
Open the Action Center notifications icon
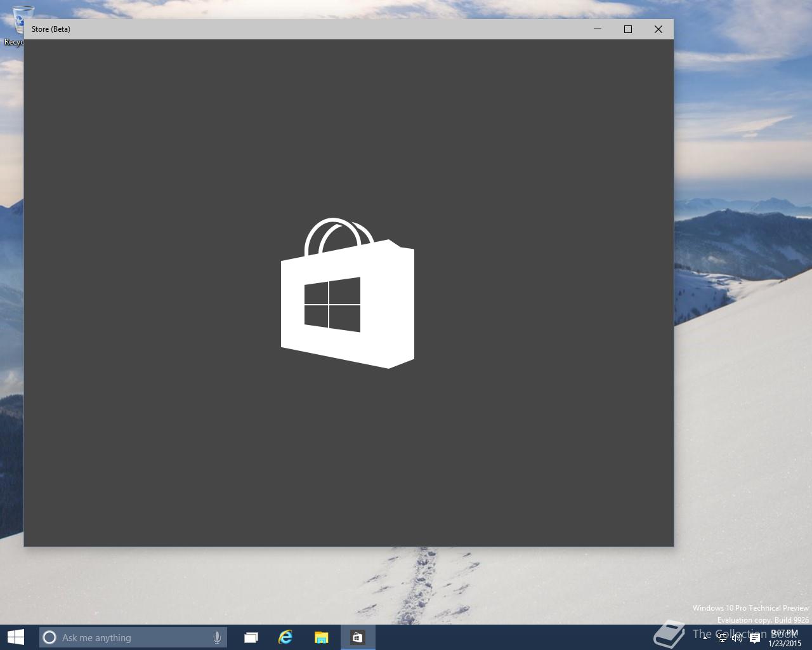pos(755,638)
